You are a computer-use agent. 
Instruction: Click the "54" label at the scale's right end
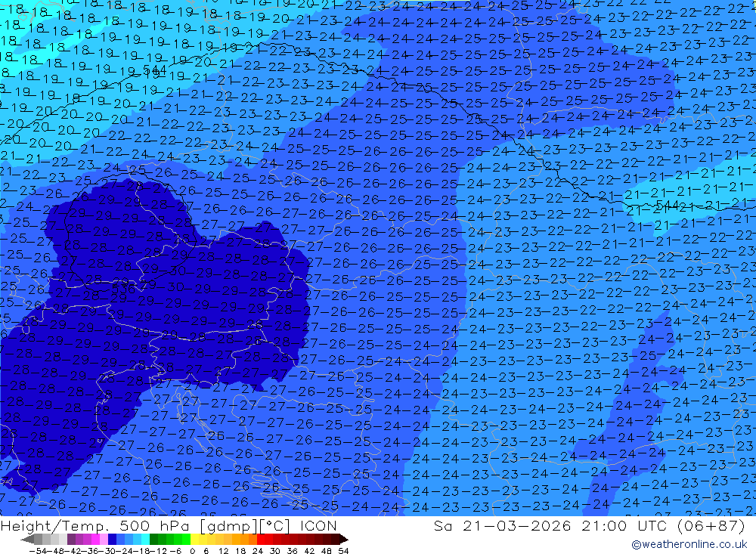click(343, 551)
